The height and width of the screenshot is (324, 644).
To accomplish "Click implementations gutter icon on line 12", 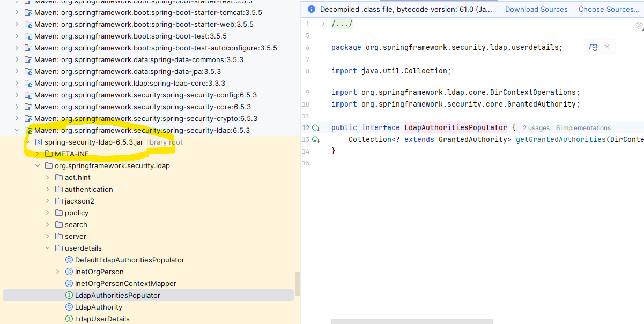I will 316,127.
